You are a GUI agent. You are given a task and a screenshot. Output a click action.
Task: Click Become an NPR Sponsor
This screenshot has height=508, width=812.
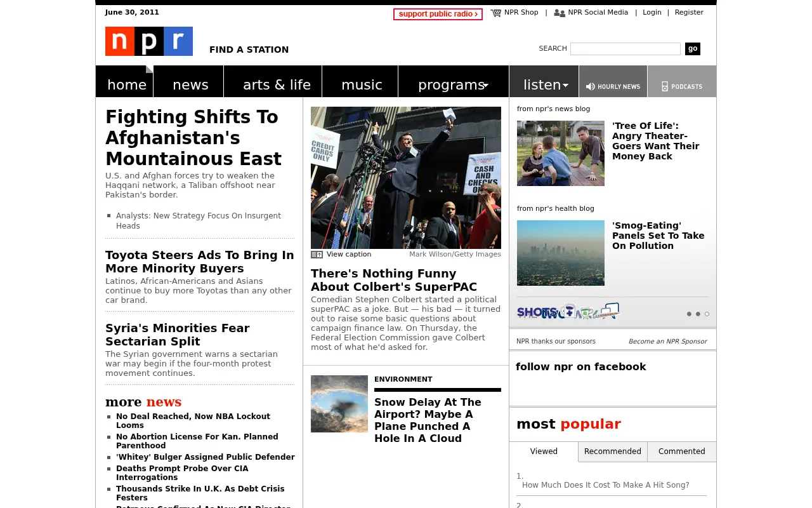[x=667, y=341]
